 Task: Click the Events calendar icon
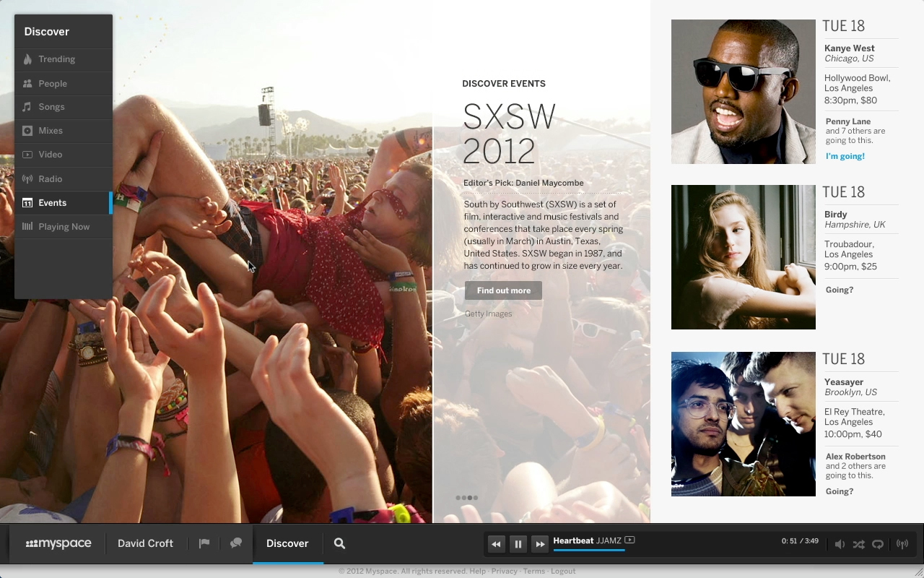pos(27,203)
